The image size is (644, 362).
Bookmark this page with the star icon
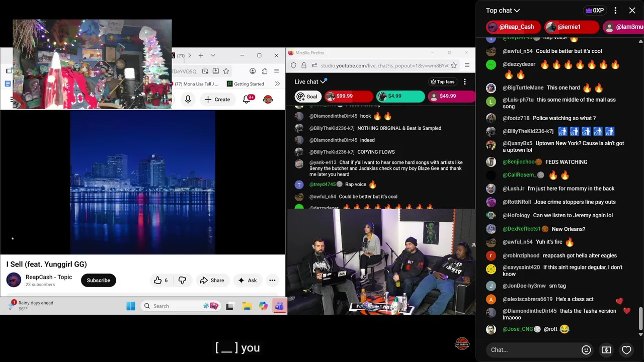(x=226, y=71)
